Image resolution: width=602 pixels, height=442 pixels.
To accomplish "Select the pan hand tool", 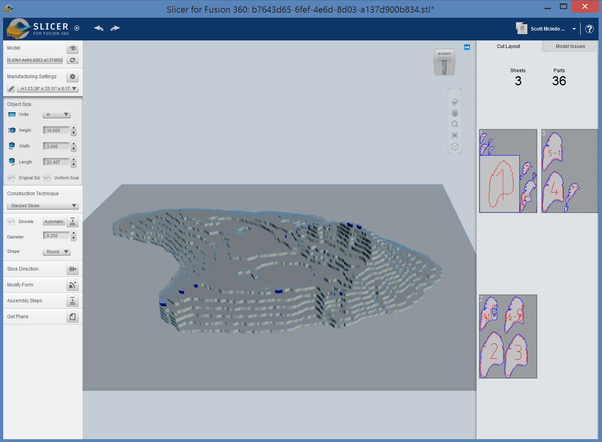I will 455,113.
